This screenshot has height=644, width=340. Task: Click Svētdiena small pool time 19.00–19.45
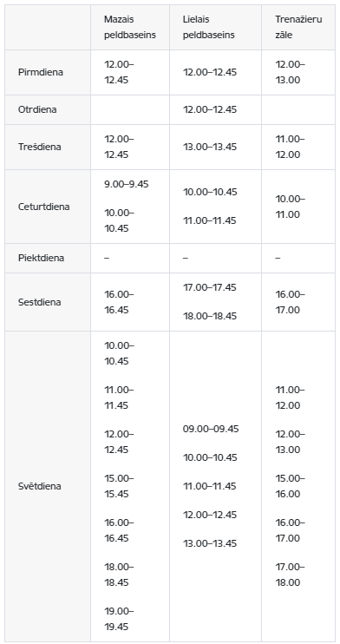(x=119, y=619)
